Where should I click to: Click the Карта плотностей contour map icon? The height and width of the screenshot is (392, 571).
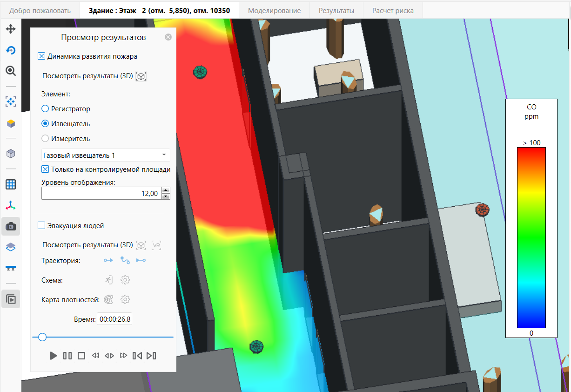pyautogui.click(x=108, y=299)
